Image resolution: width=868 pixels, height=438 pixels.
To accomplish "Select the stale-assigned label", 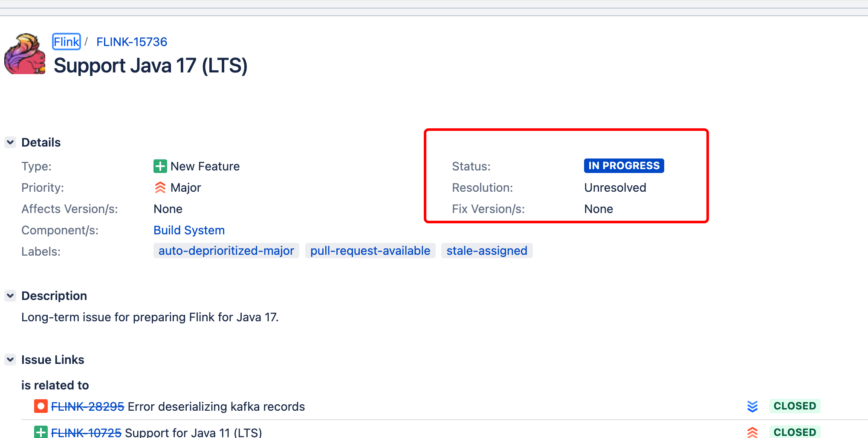I will click(487, 251).
